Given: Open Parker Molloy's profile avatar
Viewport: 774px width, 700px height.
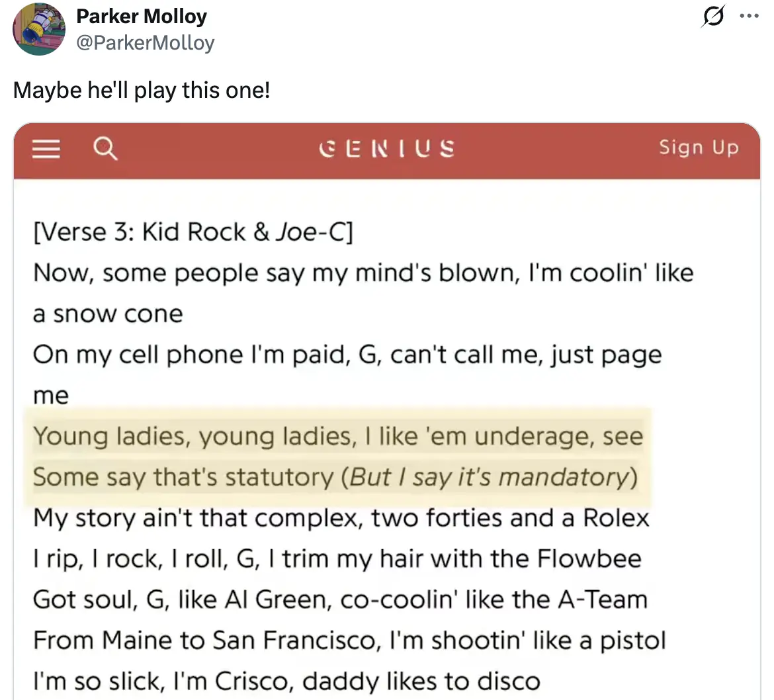Looking at the screenshot, I should [x=38, y=30].
